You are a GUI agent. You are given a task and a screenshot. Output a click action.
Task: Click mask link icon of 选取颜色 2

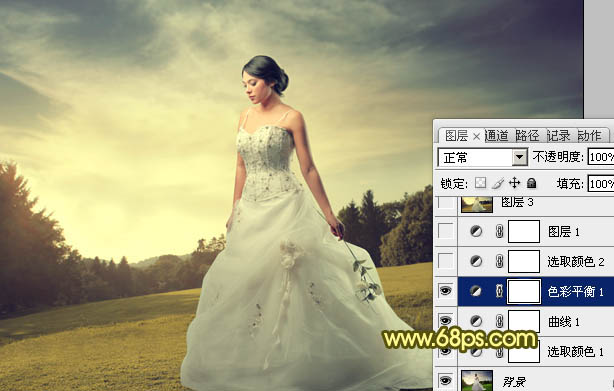tap(499, 261)
